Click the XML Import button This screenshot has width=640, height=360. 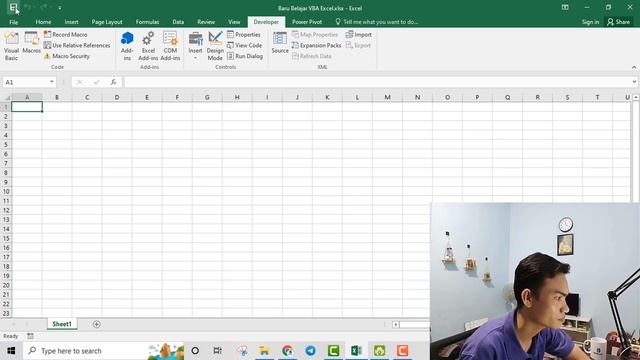359,35
